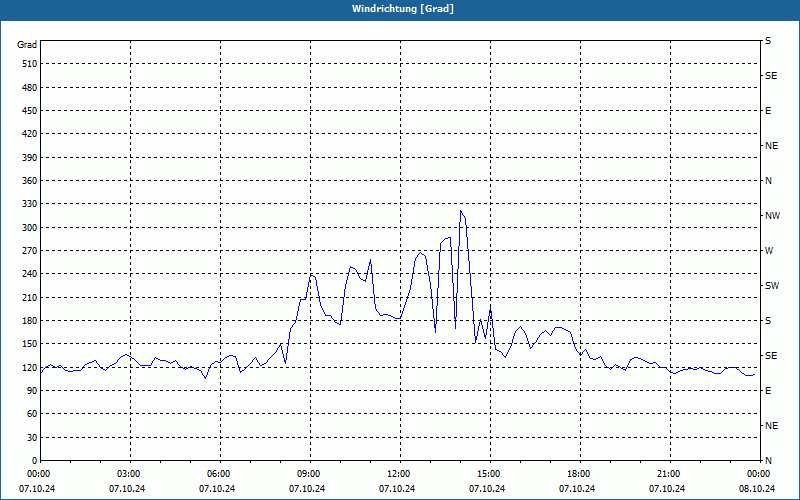Select the N compass label level with 360
Image resolution: width=800 pixels, height=500 pixels.
coord(768,181)
